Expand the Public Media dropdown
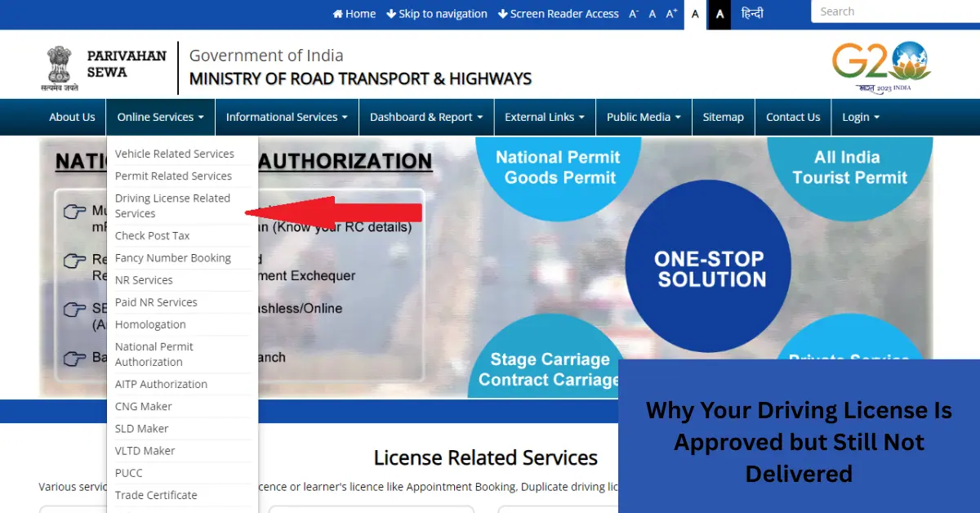This screenshot has height=513, width=980. coord(644,117)
